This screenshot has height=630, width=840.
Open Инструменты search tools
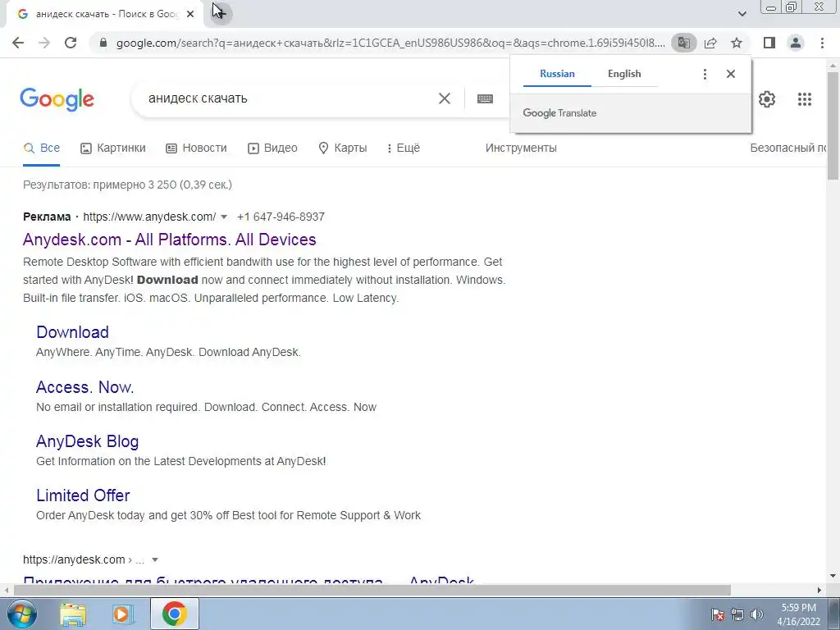point(521,148)
